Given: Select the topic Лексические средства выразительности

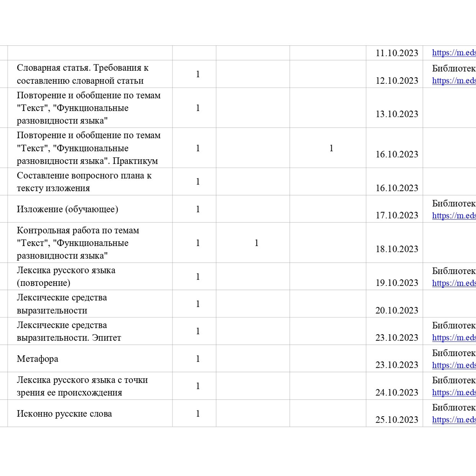Looking at the screenshot, I should 62,304.
